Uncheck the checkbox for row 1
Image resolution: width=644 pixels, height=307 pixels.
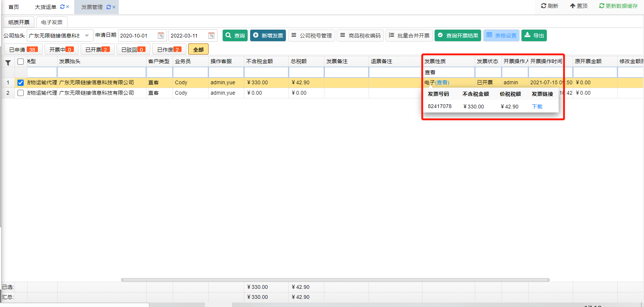click(21, 83)
